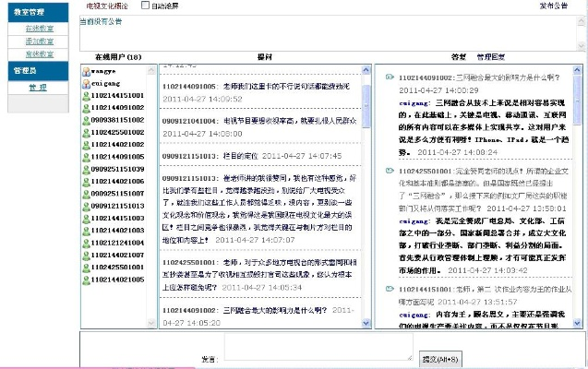Click reply arrow icon before 1102425501001 answer entry
The width and height of the screenshot is (588, 369).
pos(390,171)
